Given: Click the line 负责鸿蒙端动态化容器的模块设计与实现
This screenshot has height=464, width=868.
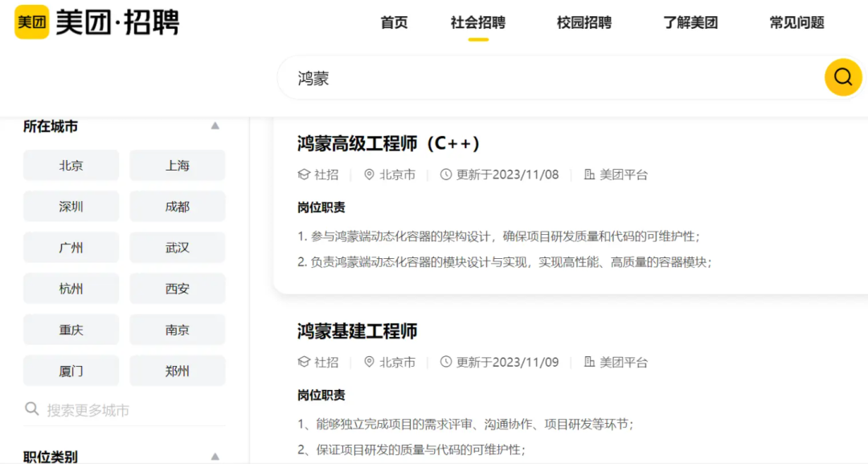Looking at the screenshot, I should (504, 262).
